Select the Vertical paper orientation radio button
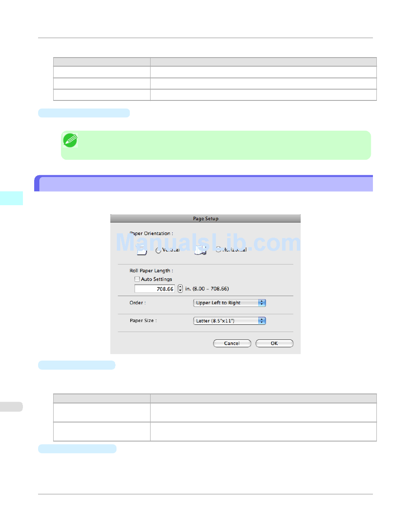 coord(158,250)
